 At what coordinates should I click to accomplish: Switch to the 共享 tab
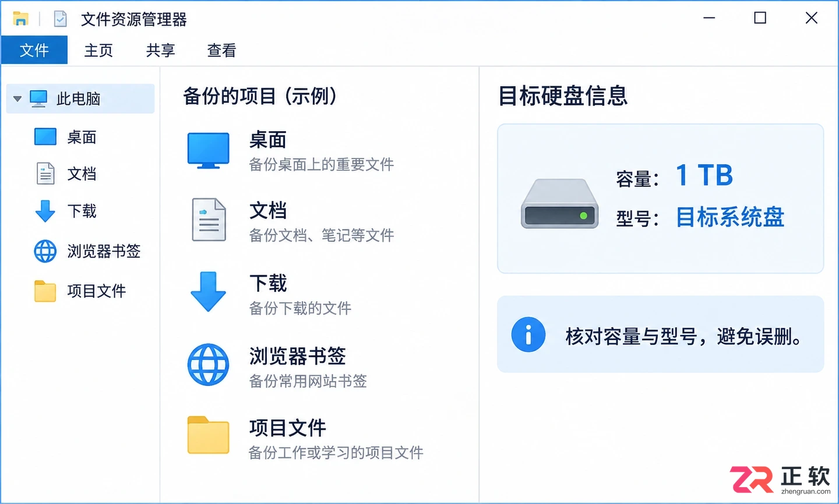[160, 51]
